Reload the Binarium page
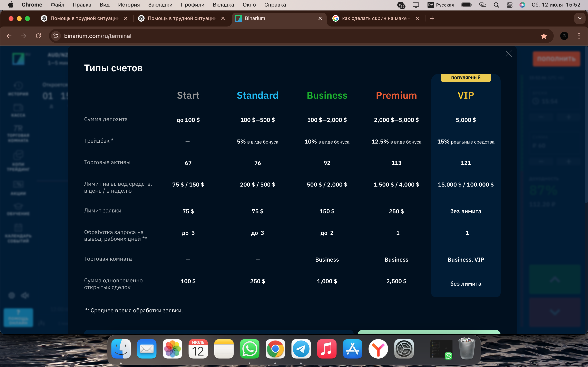Viewport: 588px width, 367px height. [x=38, y=36]
